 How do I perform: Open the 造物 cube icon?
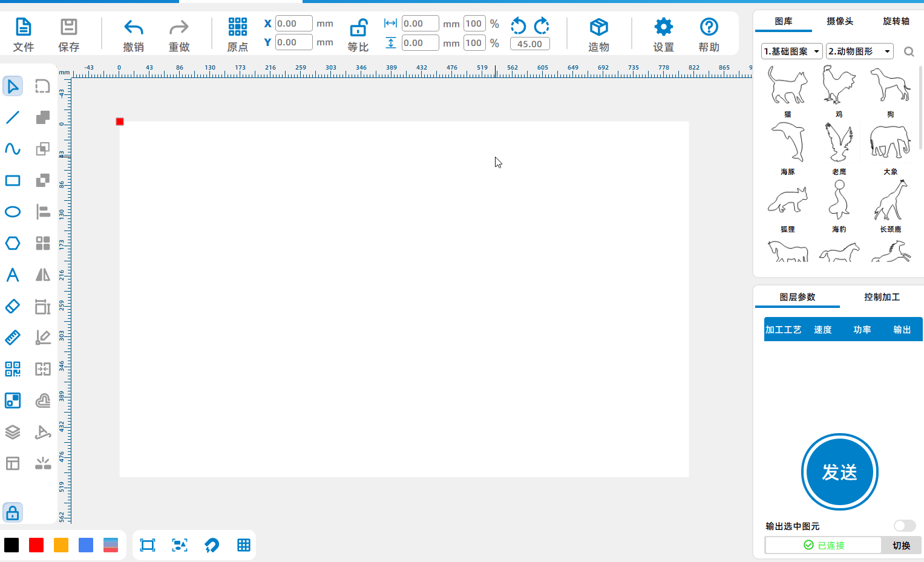click(x=599, y=27)
